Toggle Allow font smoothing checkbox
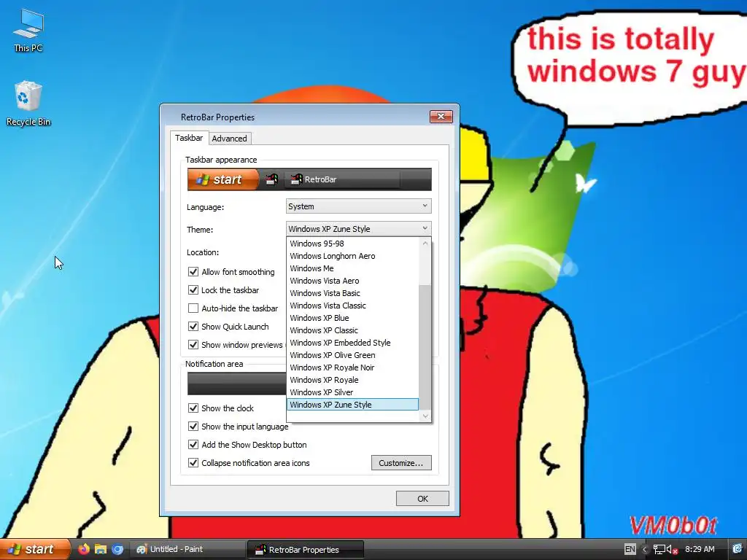This screenshot has height=560, width=747. [x=193, y=272]
